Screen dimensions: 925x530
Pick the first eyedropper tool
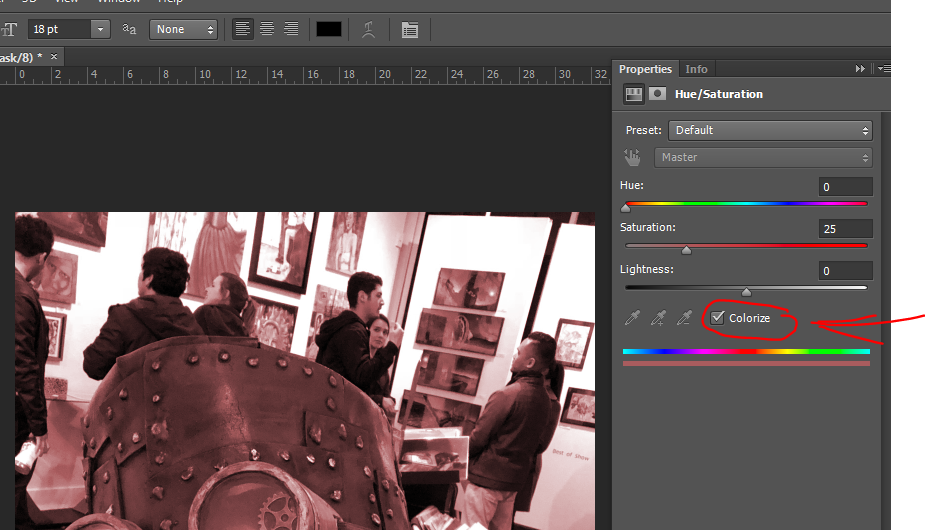pyautogui.click(x=632, y=318)
